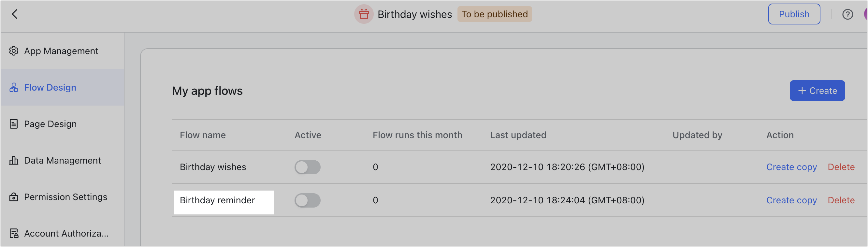
Task: Click the Permission Settings lock icon
Action: (13, 197)
